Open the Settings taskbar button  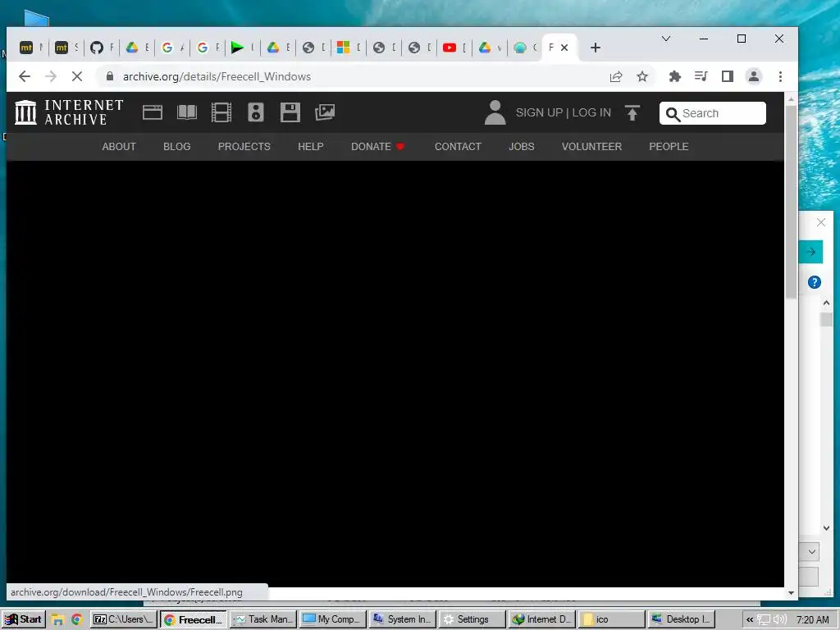click(x=472, y=619)
